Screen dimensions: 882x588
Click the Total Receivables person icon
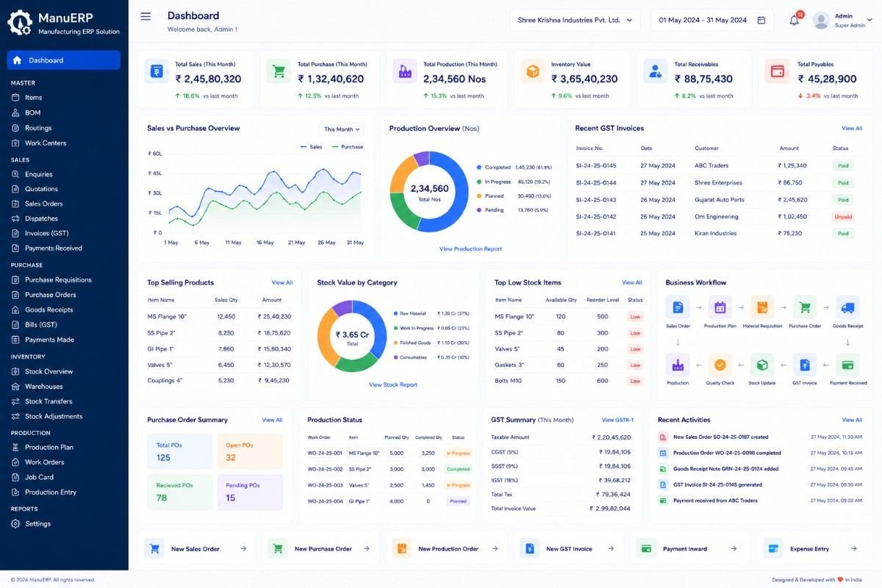[x=655, y=71]
